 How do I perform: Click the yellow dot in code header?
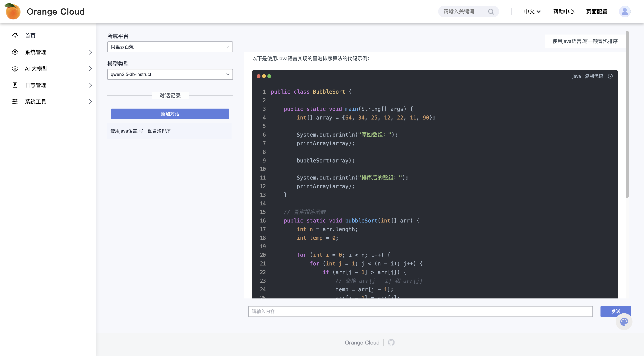[264, 76]
